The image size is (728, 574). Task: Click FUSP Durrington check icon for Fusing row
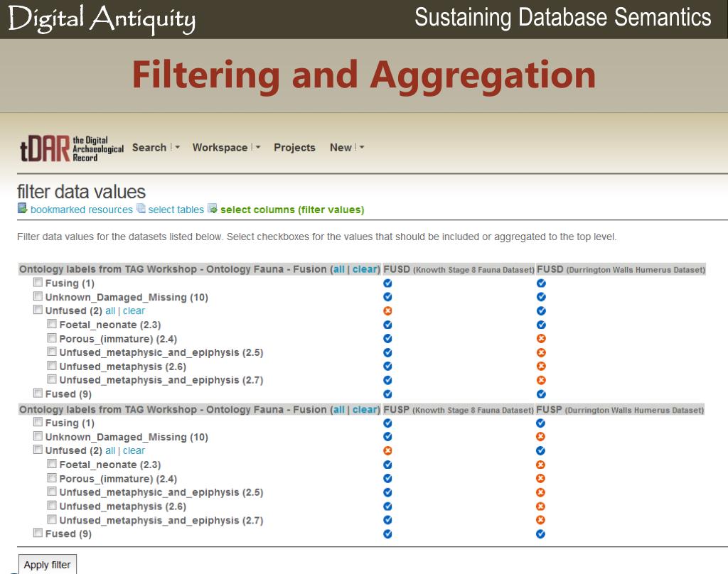[540, 423]
